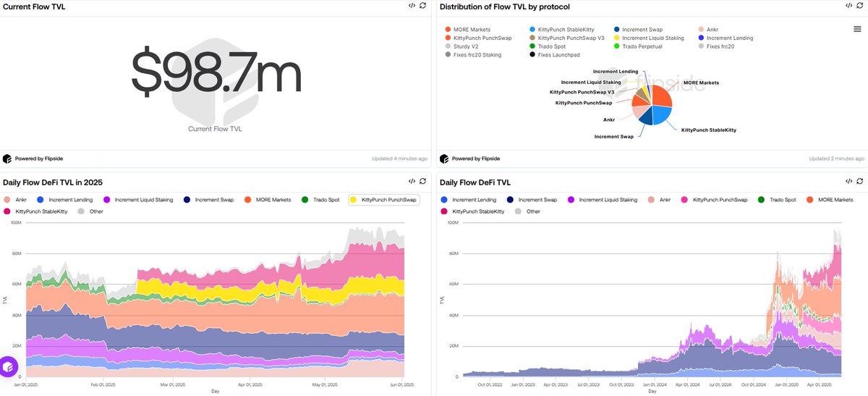Toggle KittyPunch PunchSwap V3 legend entry

pyautogui.click(x=566, y=38)
